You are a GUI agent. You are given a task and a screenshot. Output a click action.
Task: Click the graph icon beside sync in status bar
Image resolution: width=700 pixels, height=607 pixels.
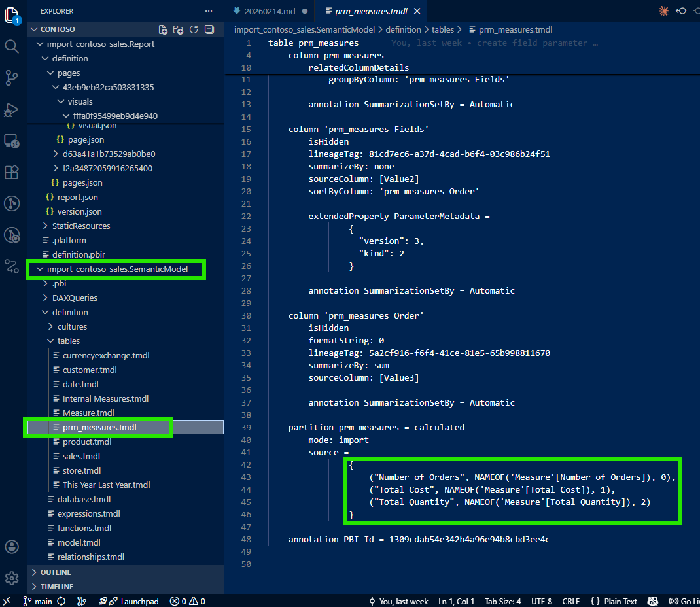click(81, 601)
